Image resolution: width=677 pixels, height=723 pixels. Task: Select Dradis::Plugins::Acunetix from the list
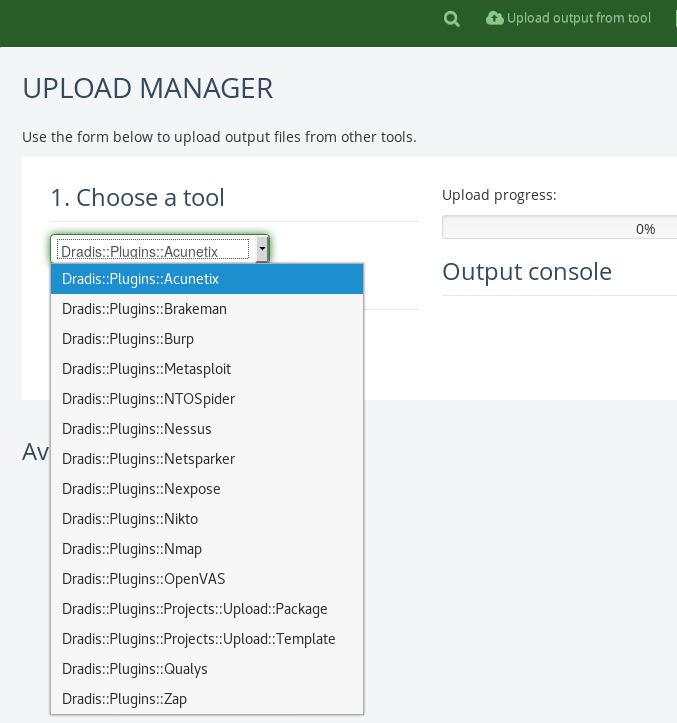click(207, 279)
